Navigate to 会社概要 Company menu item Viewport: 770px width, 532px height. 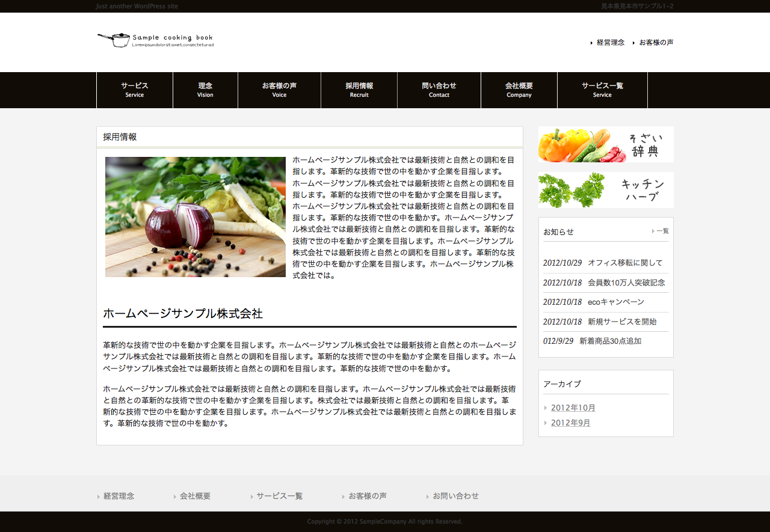pyautogui.click(x=519, y=90)
